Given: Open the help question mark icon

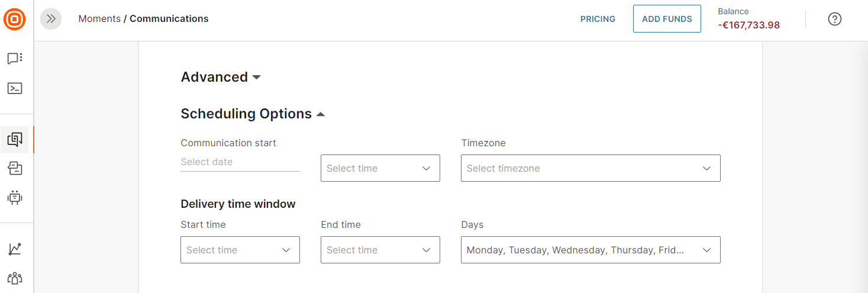Looking at the screenshot, I should coord(834,19).
